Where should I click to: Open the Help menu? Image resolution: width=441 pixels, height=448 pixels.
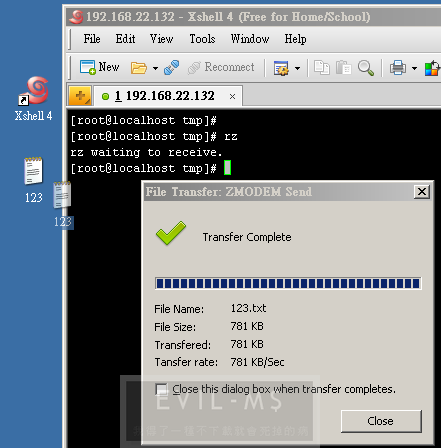click(295, 39)
